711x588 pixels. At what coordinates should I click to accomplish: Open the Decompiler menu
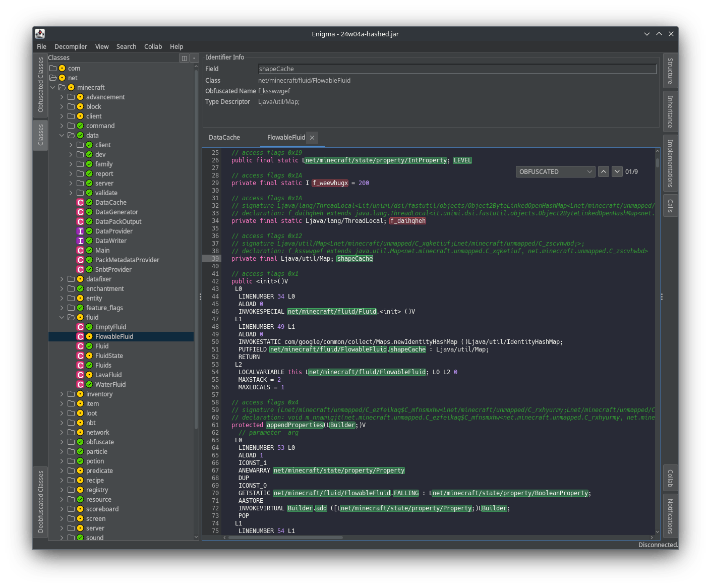pyautogui.click(x=71, y=46)
